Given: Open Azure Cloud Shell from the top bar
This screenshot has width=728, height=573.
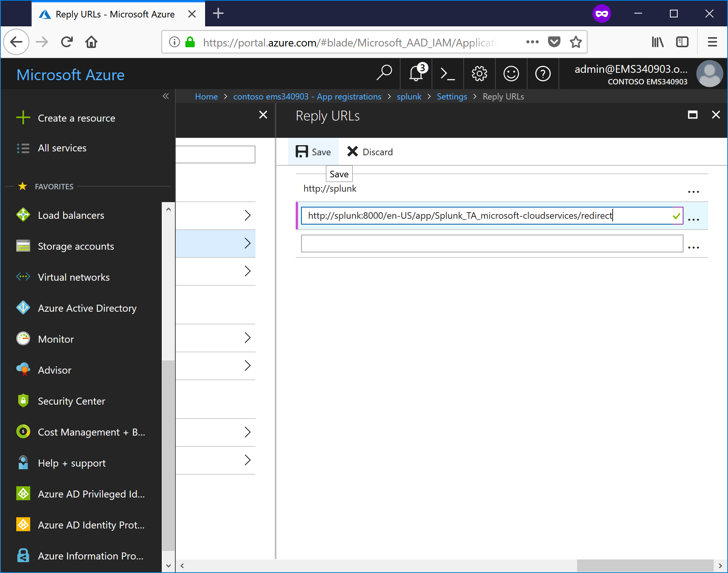Looking at the screenshot, I should coord(447,74).
